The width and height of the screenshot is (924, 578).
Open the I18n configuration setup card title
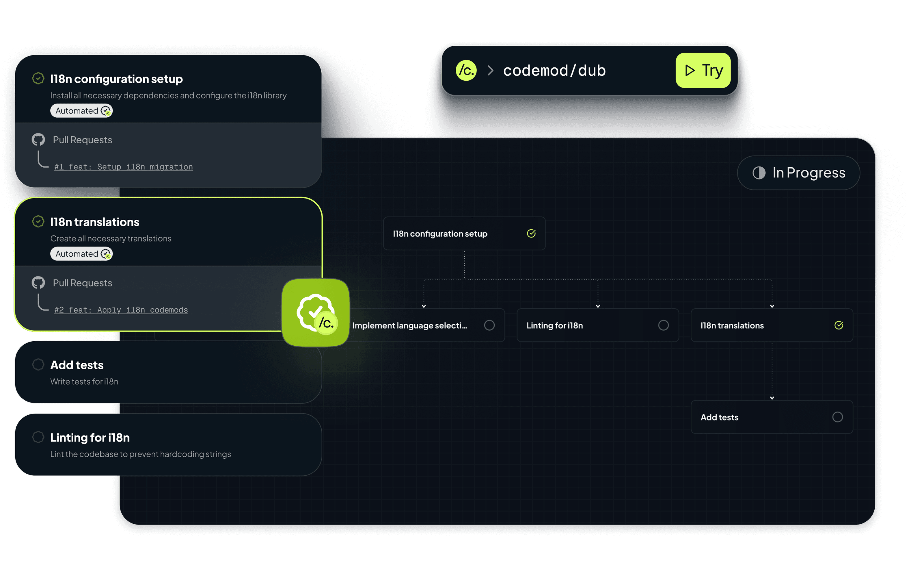click(116, 79)
